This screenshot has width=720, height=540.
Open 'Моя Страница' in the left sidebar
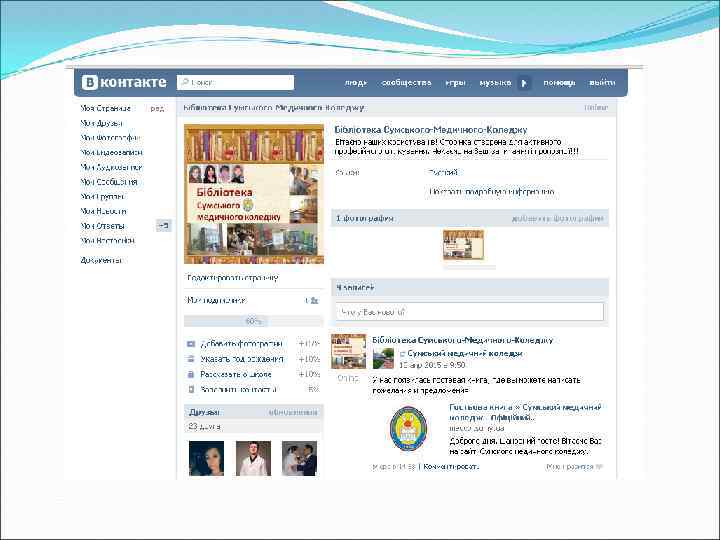click(106, 108)
